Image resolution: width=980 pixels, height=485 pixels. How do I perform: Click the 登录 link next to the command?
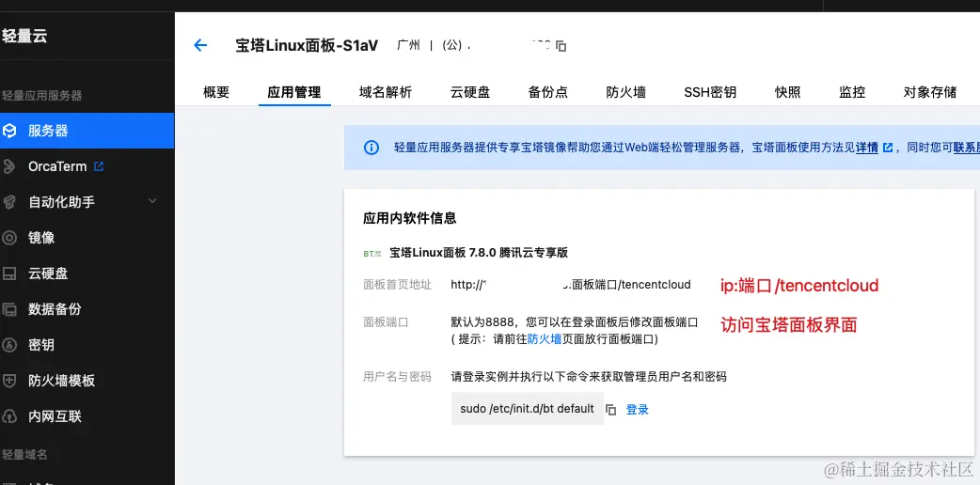(x=638, y=410)
